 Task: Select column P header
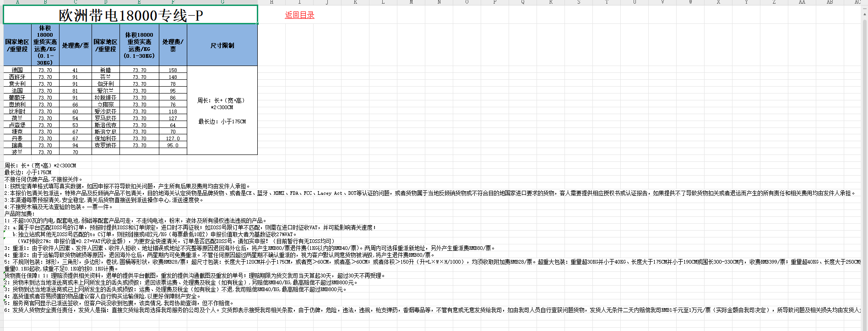[495, 2]
